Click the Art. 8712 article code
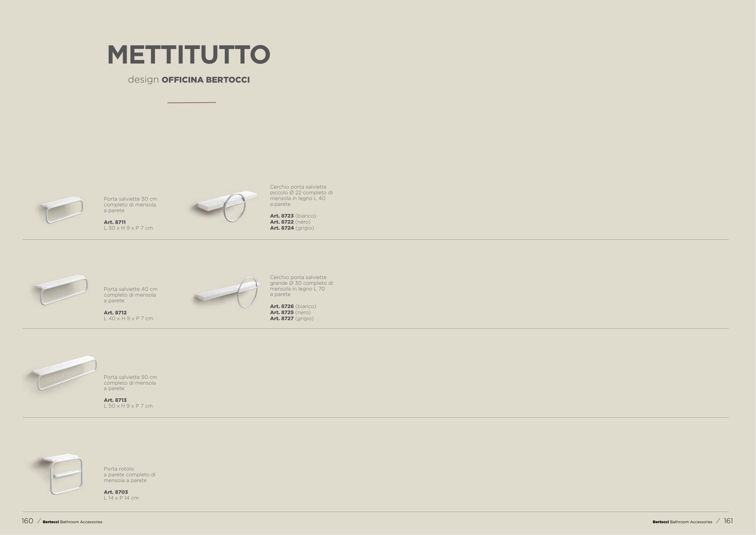The height and width of the screenshot is (535, 756). pos(115,313)
